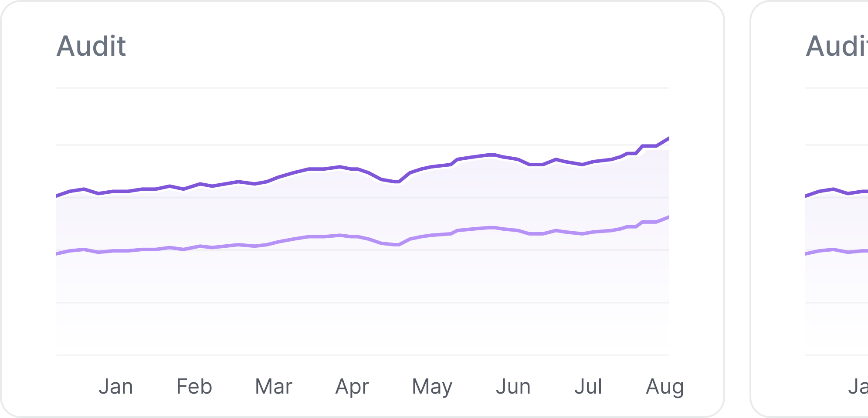
Task: Click the Mar axis label
Action: (x=274, y=387)
